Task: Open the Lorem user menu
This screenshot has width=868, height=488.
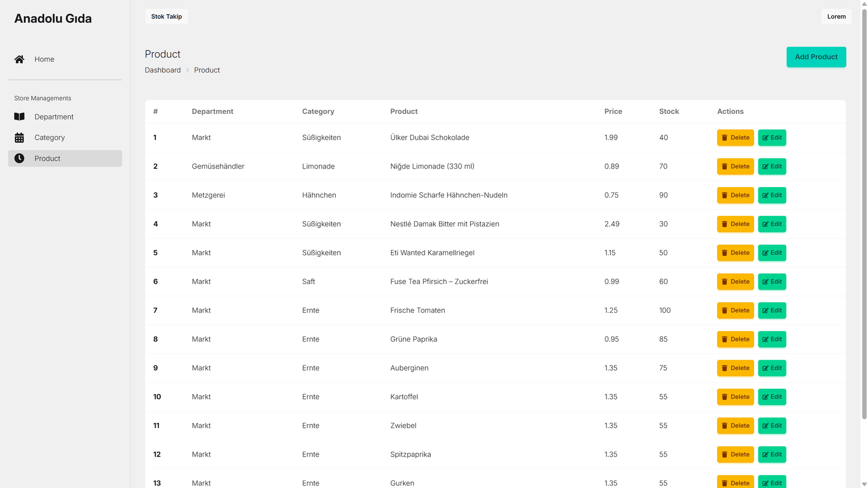Action: (836, 16)
